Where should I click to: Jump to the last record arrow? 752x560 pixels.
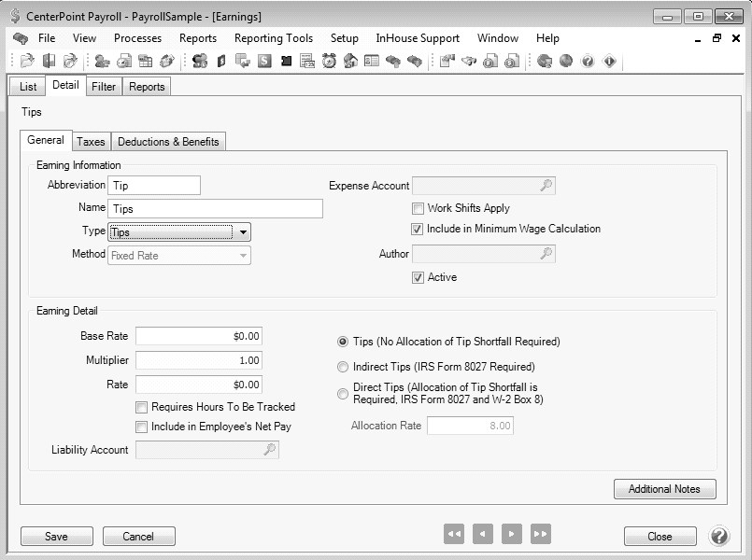pos(540,534)
